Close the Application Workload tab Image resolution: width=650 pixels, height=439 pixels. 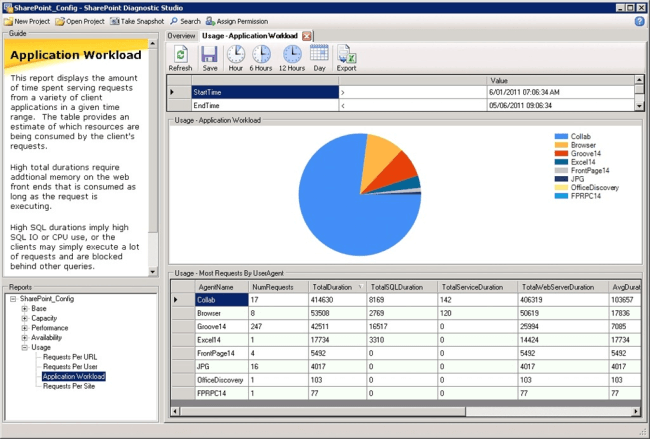click(307, 36)
